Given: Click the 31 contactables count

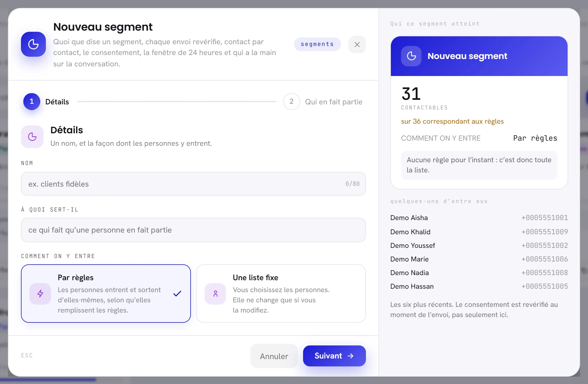Looking at the screenshot, I should (411, 94).
